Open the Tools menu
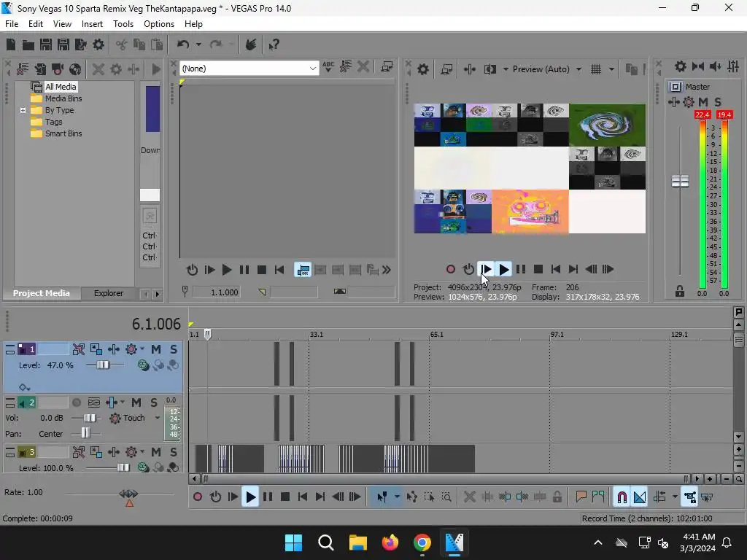 (123, 24)
